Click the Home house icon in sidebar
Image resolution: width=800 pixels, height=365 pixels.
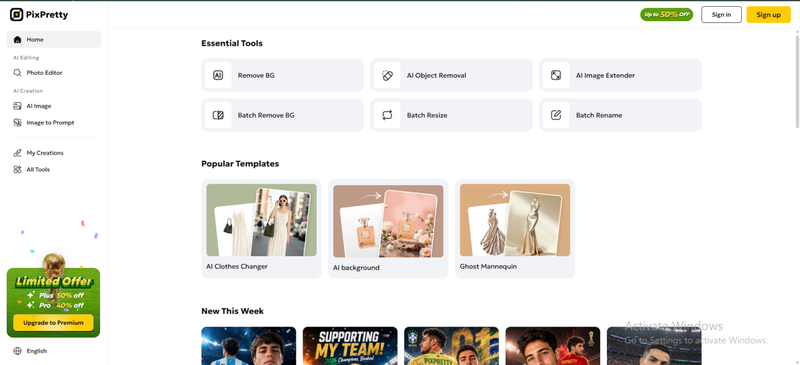[17, 39]
